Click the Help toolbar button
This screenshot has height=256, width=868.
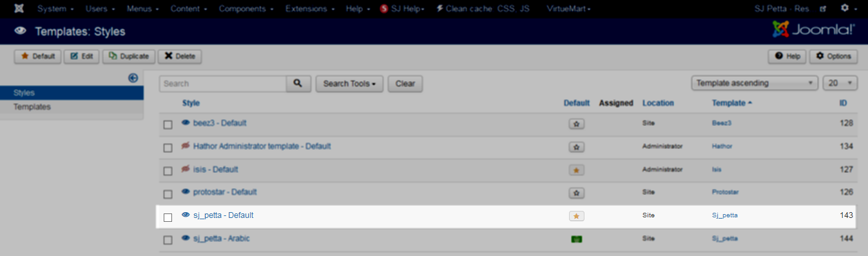tap(787, 57)
